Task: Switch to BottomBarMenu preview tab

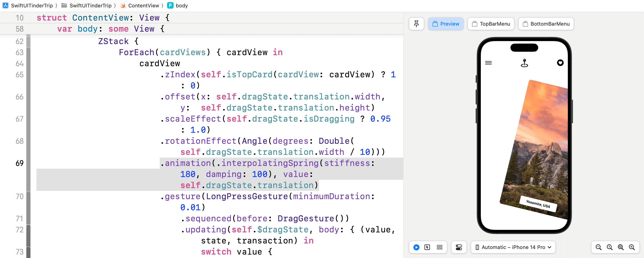Action: (x=546, y=24)
